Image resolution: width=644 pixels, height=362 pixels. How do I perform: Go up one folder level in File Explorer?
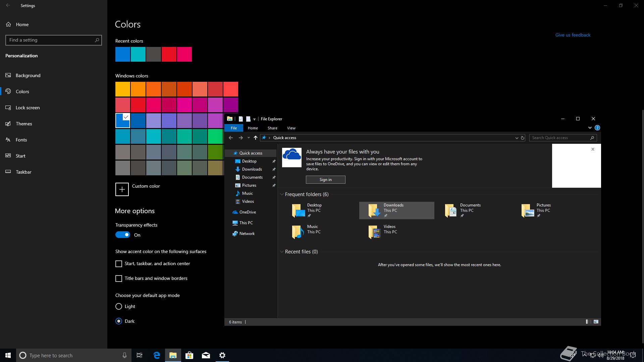pyautogui.click(x=256, y=138)
